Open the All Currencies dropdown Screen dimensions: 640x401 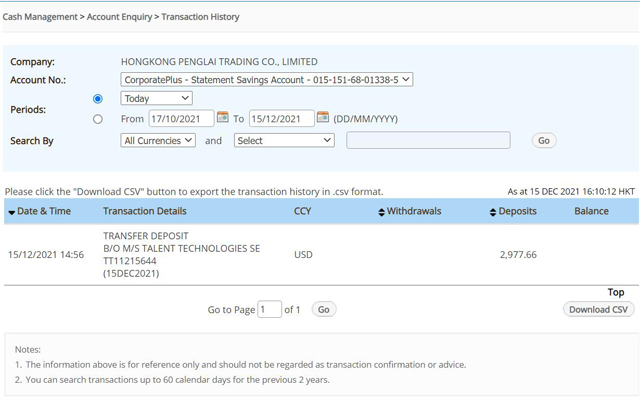(158, 140)
